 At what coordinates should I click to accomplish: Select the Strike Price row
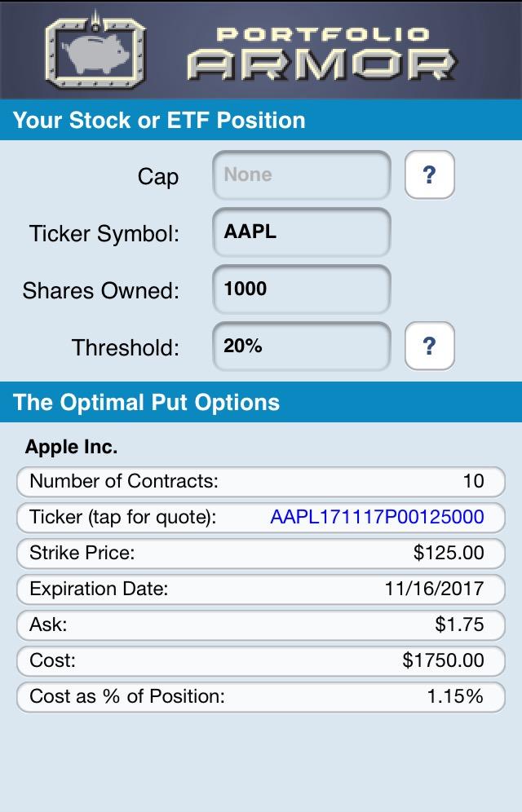coord(261,553)
